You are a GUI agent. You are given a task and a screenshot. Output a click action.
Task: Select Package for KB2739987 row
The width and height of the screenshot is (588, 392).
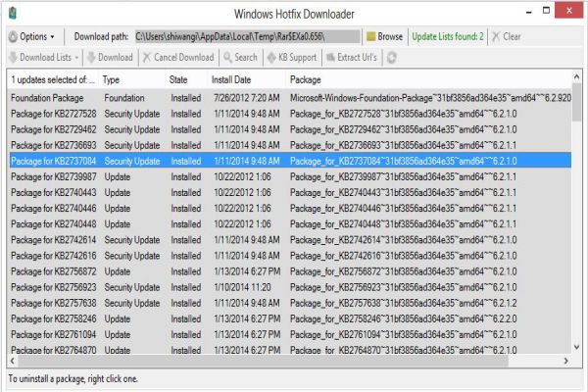pyautogui.click(x=289, y=176)
